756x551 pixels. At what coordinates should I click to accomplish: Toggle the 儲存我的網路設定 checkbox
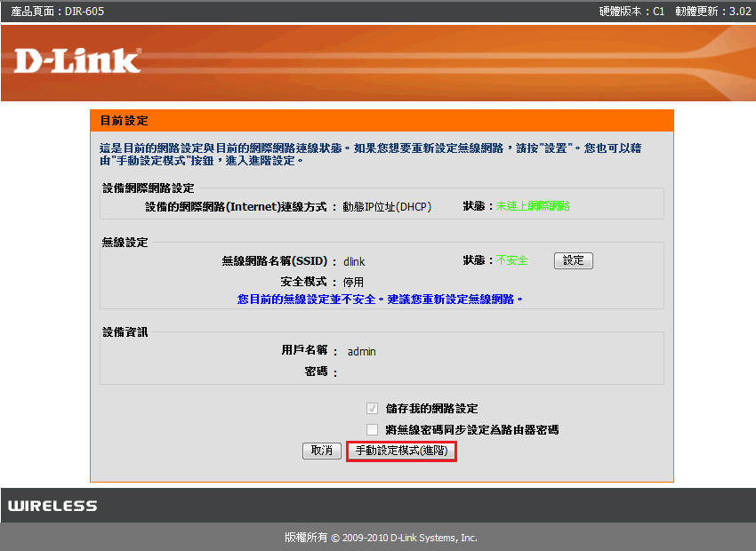click(372, 409)
